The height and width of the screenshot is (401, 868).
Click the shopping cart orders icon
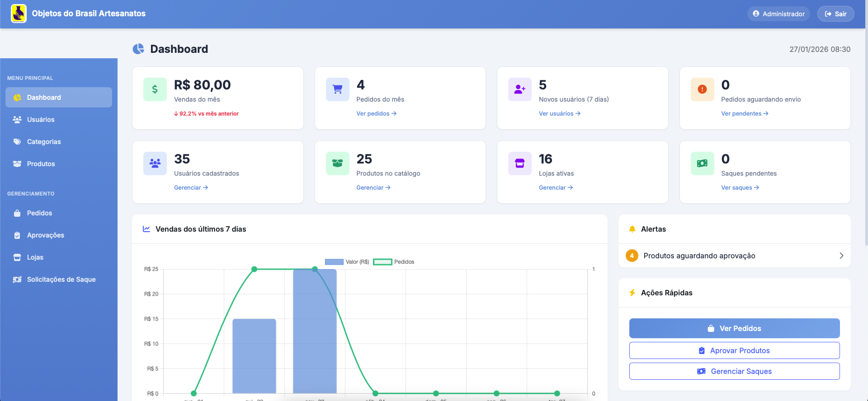point(337,89)
